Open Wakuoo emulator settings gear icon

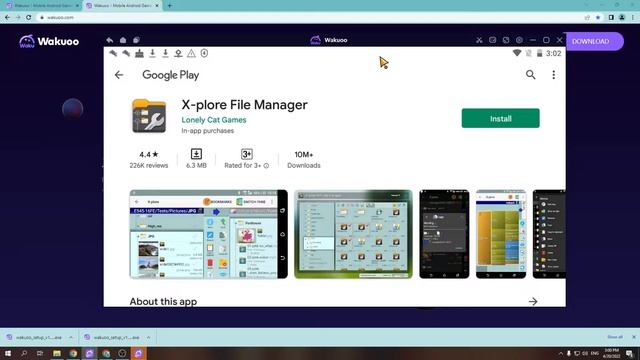point(519,40)
